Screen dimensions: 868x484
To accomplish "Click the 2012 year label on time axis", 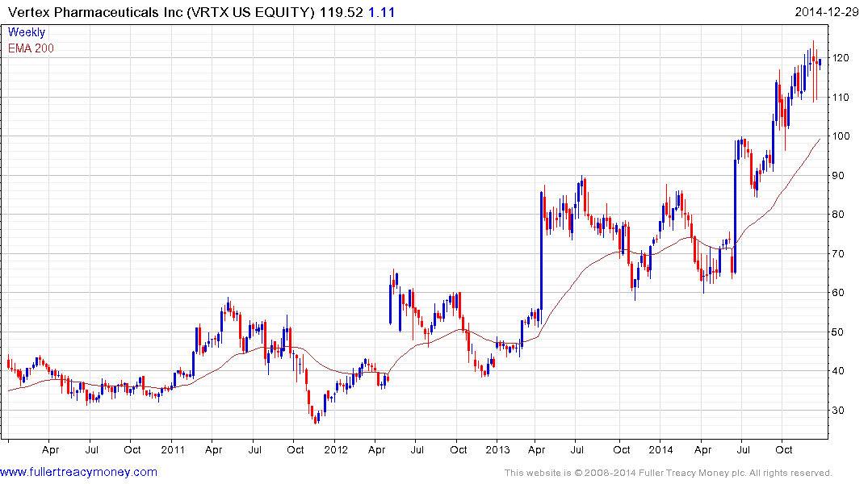I will [x=336, y=449].
